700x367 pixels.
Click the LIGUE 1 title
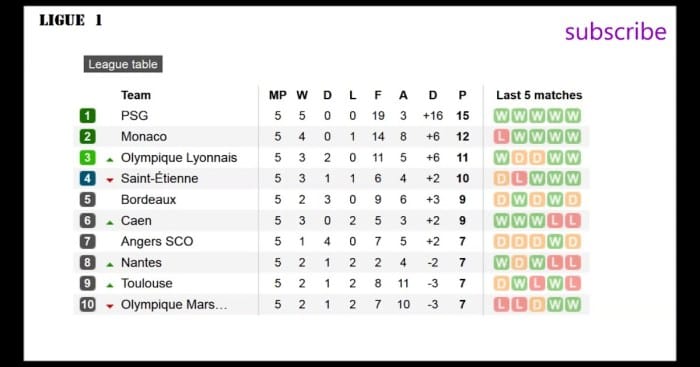point(71,20)
